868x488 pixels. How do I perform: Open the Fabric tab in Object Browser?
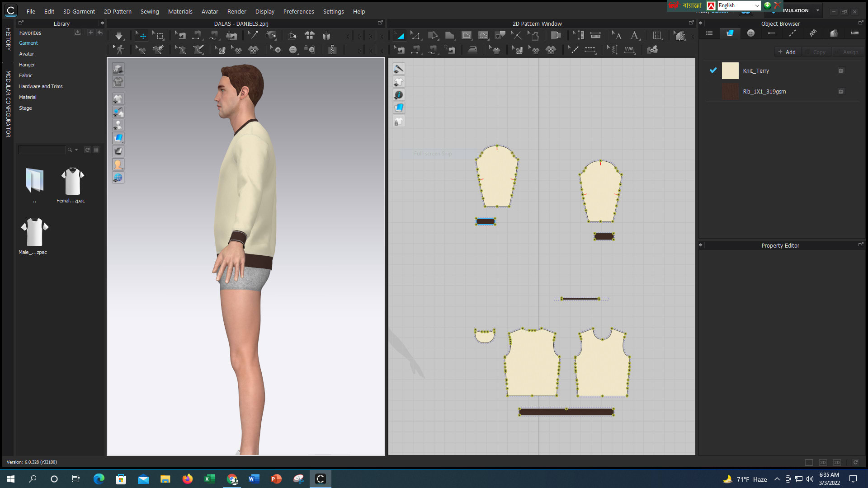(730, 33)
